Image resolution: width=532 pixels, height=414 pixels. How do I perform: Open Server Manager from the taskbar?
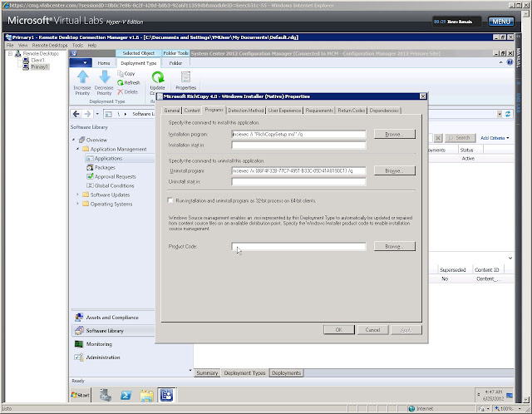[x=106, y=395]
